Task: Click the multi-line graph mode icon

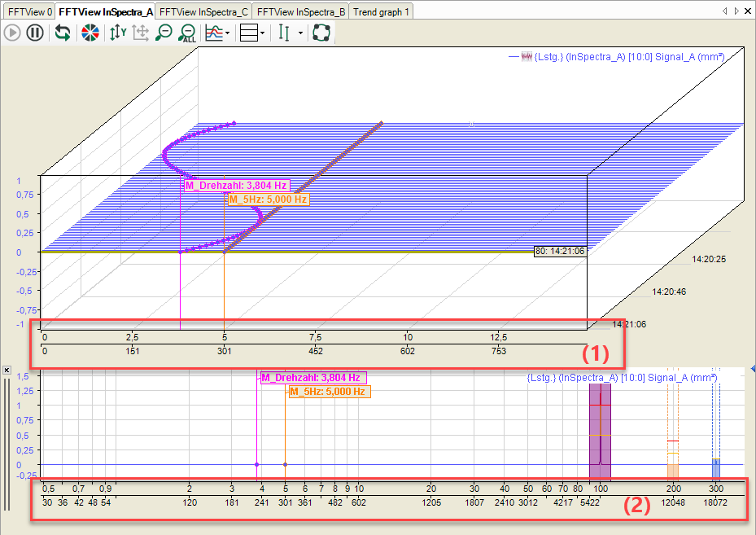Action: pos(213,33)
